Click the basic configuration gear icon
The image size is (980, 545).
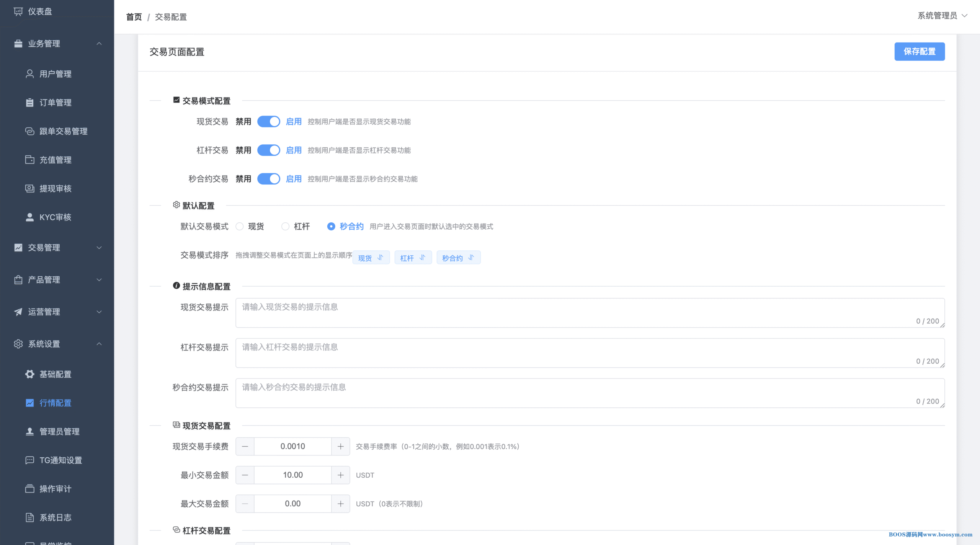pyautogui.click(x=29, y=374)
